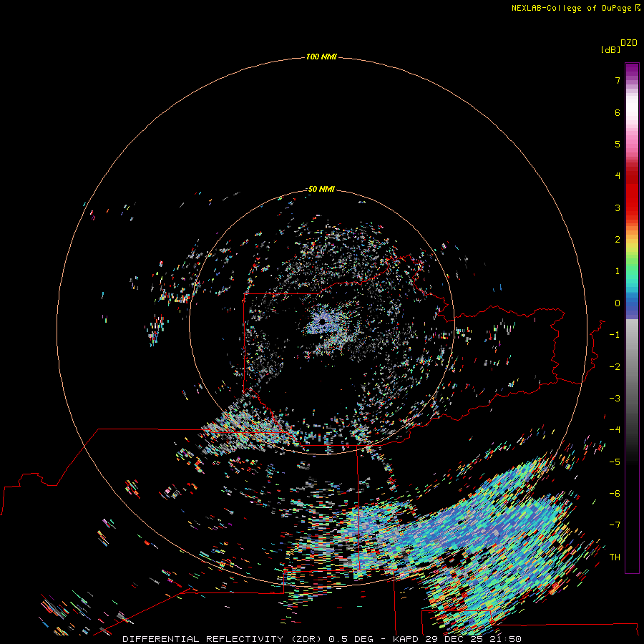This screenshot has width=644, height=644.
Task: Click the radar site dot at the rings' center
Action: [323, 321]
